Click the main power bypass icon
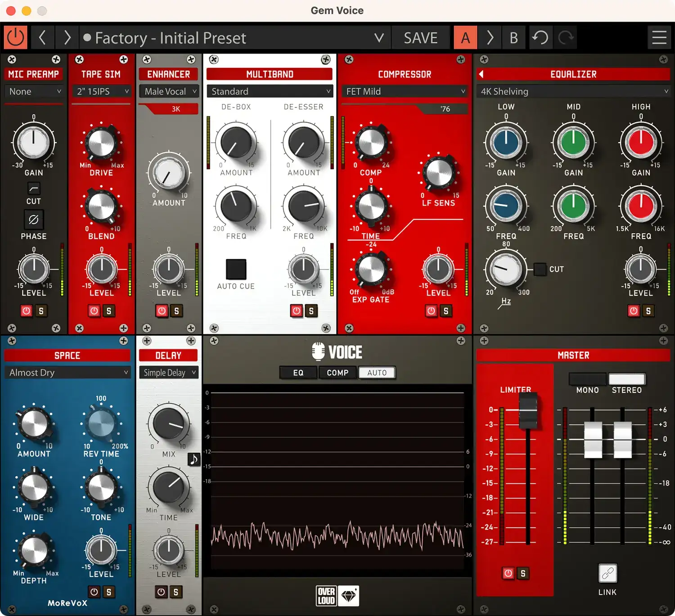The height and width of the screenshot is (616, 675). (x=16, y=38)
